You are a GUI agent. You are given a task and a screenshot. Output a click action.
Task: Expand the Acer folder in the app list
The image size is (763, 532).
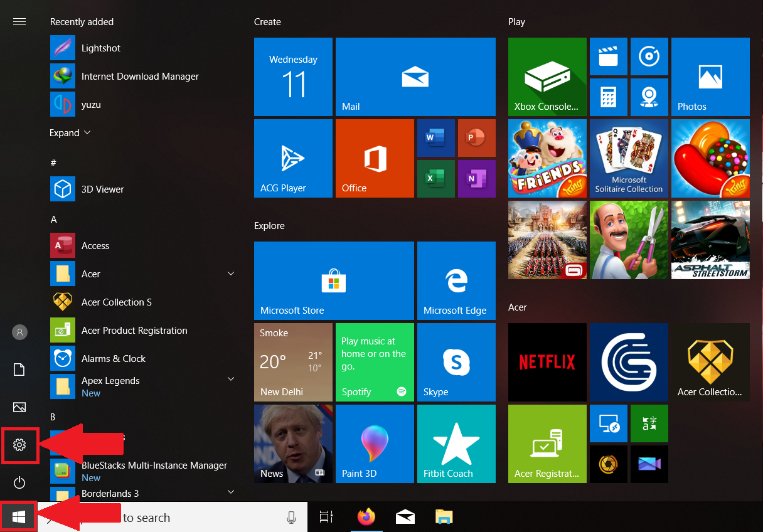[x=231, y=274]
